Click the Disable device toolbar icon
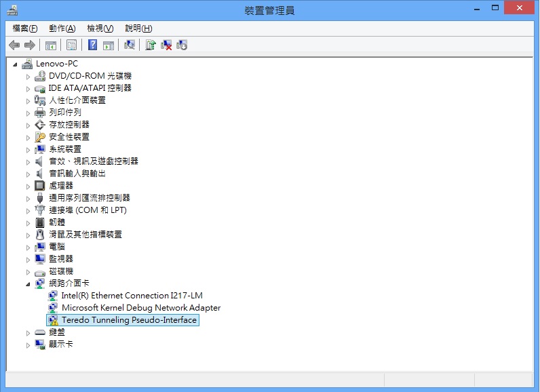 [x=182, y=45]
